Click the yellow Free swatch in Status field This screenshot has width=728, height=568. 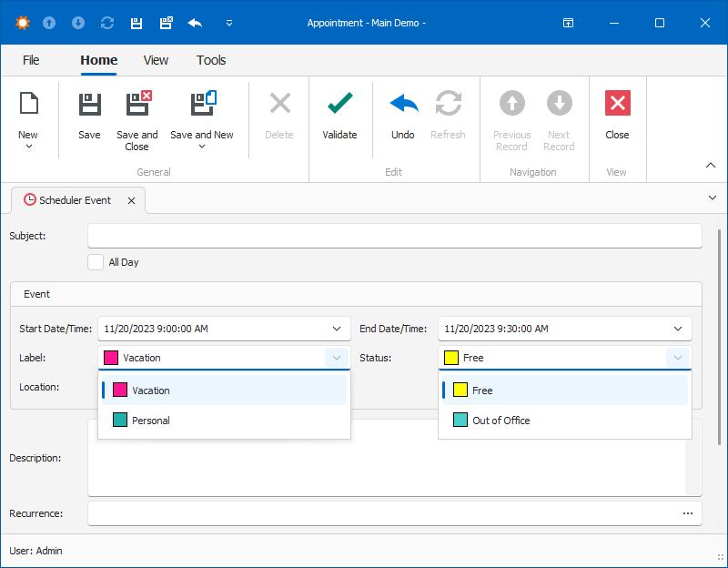pos(451,358)
